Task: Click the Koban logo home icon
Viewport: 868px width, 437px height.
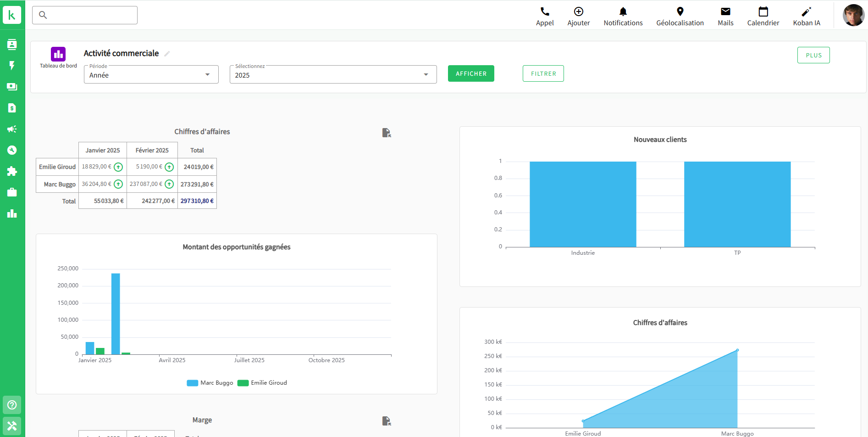Action: pyautogui.click(x=12, y=15)
